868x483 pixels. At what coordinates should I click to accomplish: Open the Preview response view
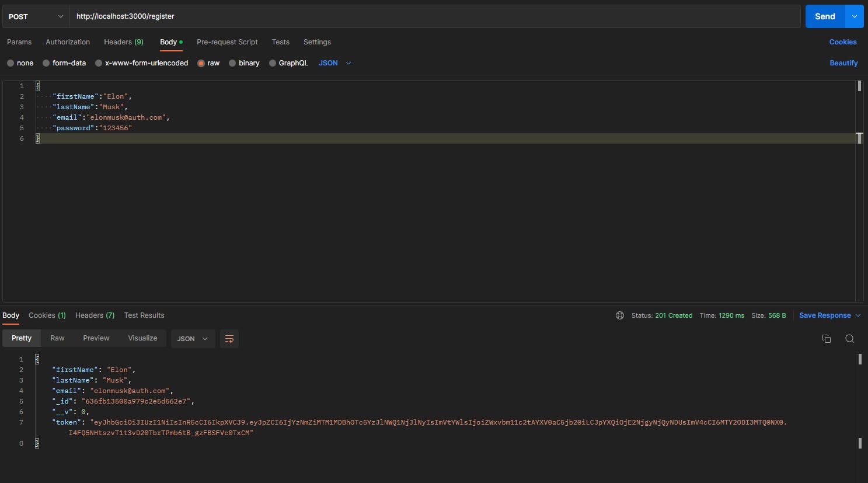tap(96, 338)
